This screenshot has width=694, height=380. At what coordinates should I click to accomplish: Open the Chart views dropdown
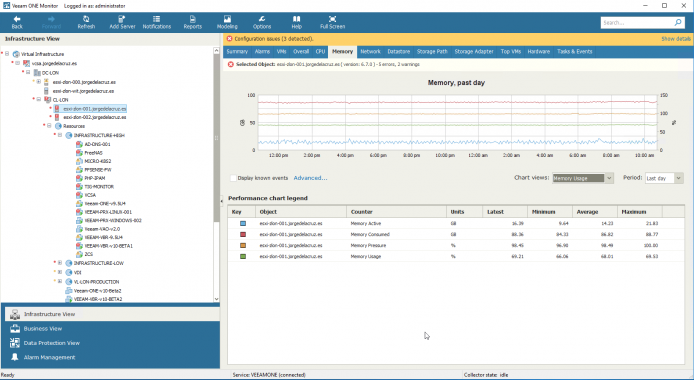pos(582,178)
